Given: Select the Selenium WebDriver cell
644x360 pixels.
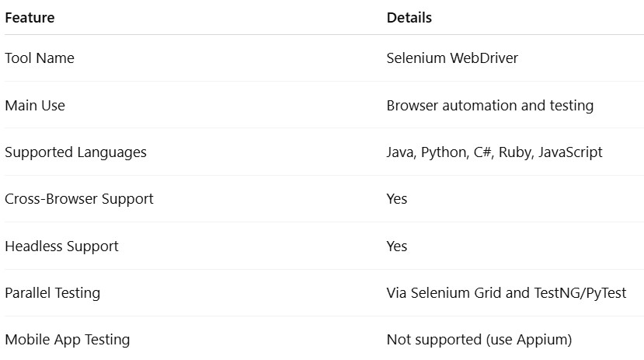Looking at the screenshot, I should 452,58.
